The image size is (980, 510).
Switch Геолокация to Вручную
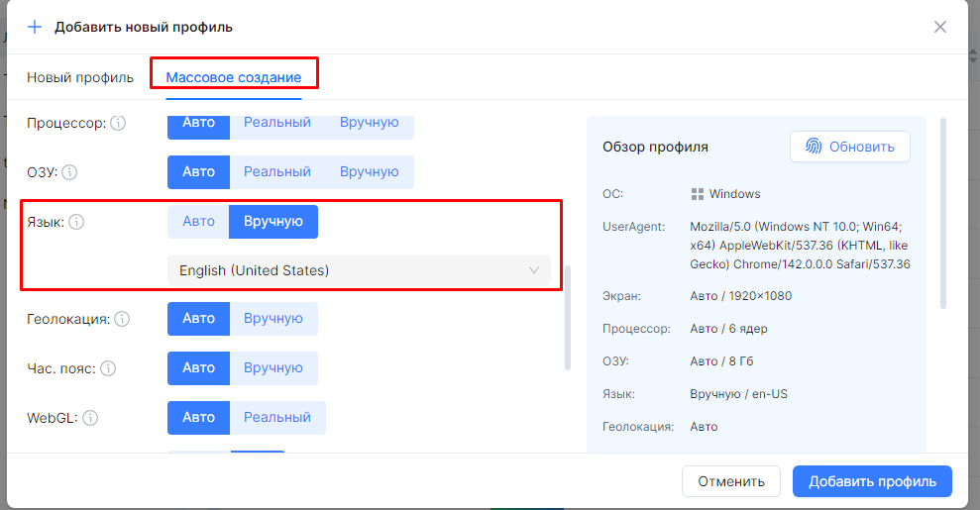[x=272, y=319]
